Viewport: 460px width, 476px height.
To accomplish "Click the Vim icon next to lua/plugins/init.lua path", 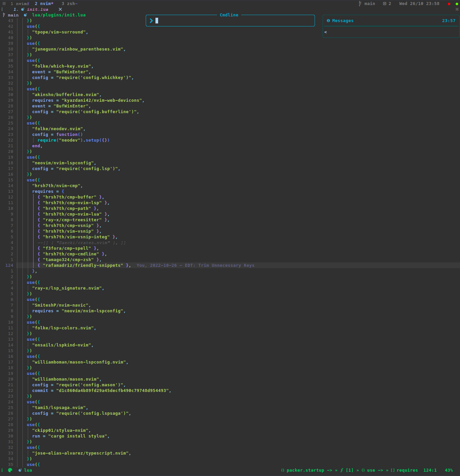I will (25, 15).
